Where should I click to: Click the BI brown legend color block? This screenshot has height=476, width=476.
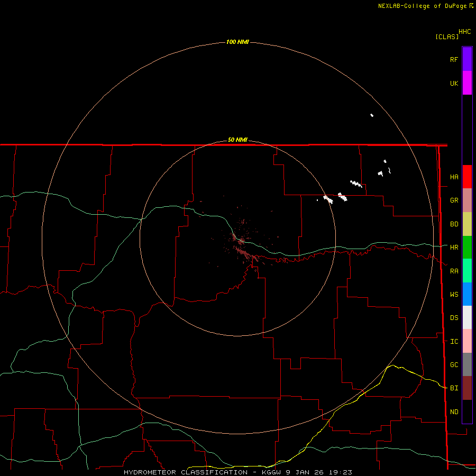(x=467, y=388)
